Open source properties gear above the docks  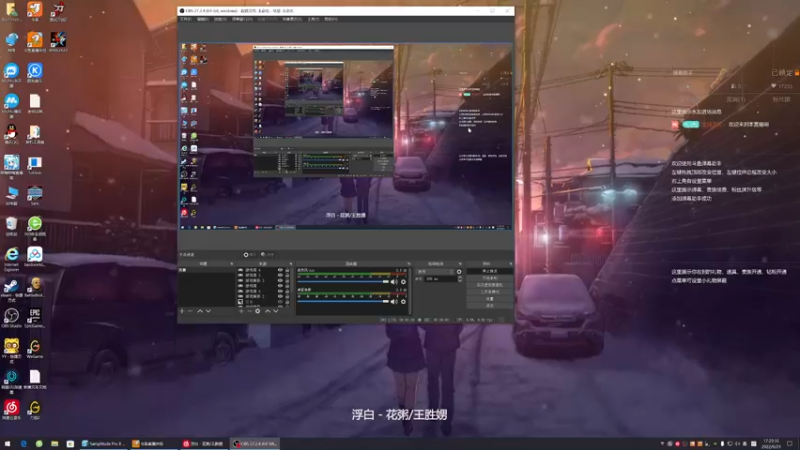(x=249, y=255)
